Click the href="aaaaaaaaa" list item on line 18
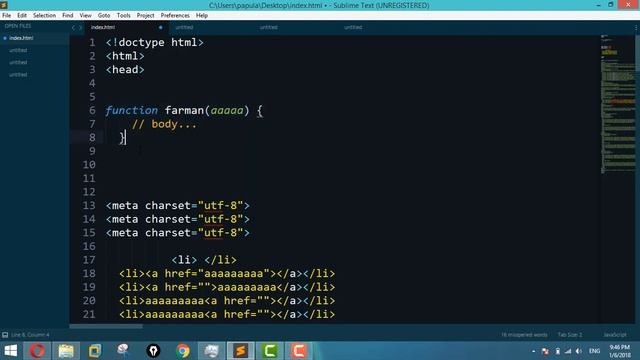Image resolution: width=640 pixels, height=360 pixels. pyautogui.click(x=227, y=273)
